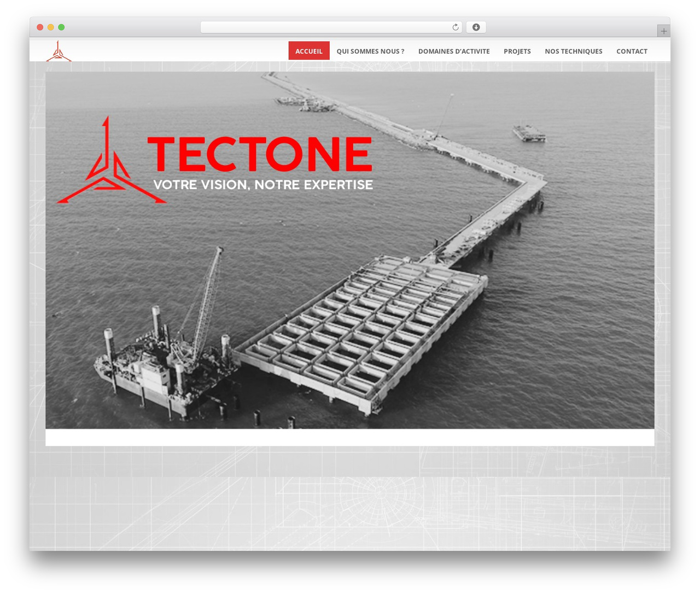Navigate to NOS TECHNIQUES
This screenshot has height=593, width=700.
coord(574,51)
